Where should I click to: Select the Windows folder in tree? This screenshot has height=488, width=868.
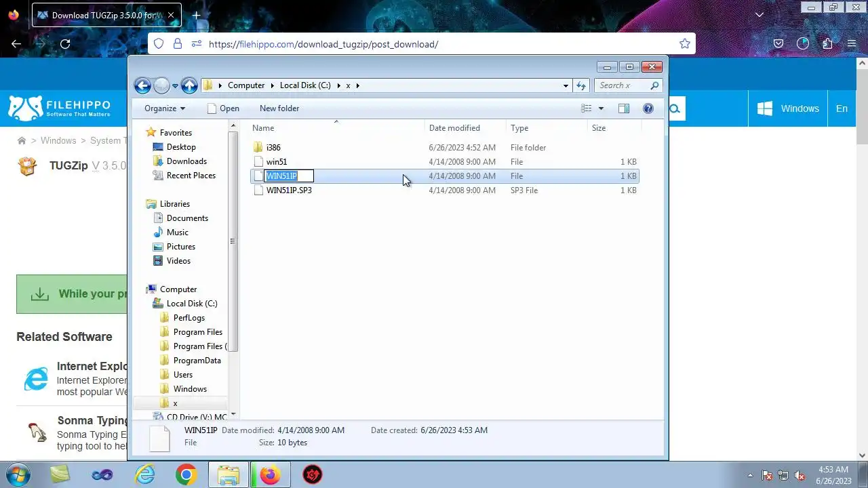coord(190,389)
